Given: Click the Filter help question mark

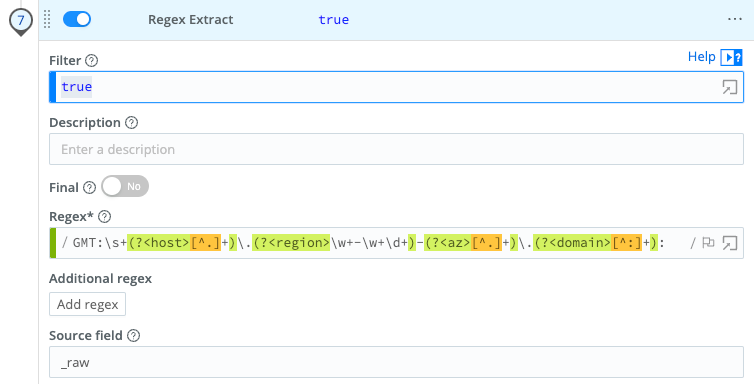Looking at the screenshot, I should pyautogui.click(x=91, y=61).
